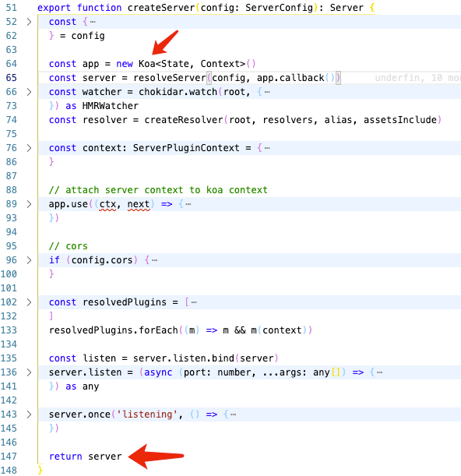Expand folded resolvedPlugins array at line 102
This screenshot has height=476, width=461.
29,302
